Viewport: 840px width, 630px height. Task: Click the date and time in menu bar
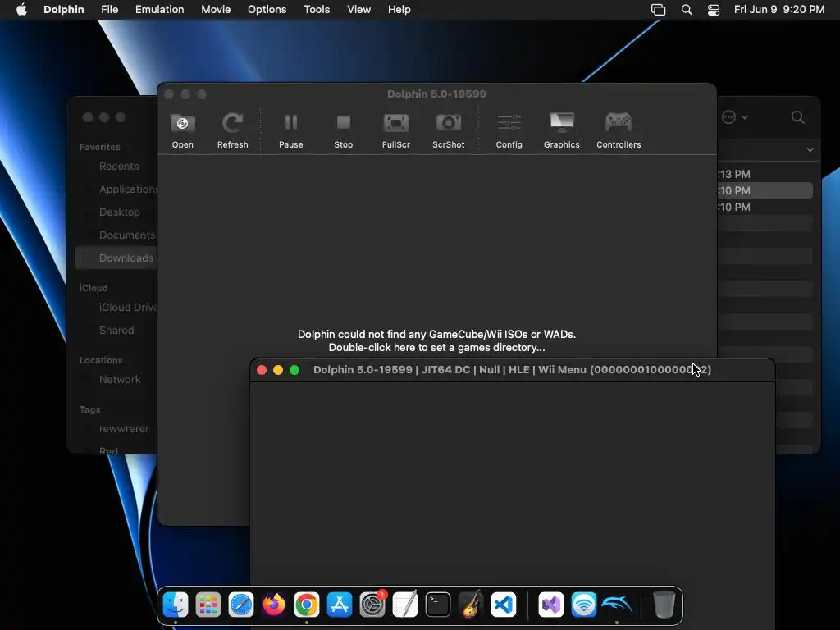[779, 10]
